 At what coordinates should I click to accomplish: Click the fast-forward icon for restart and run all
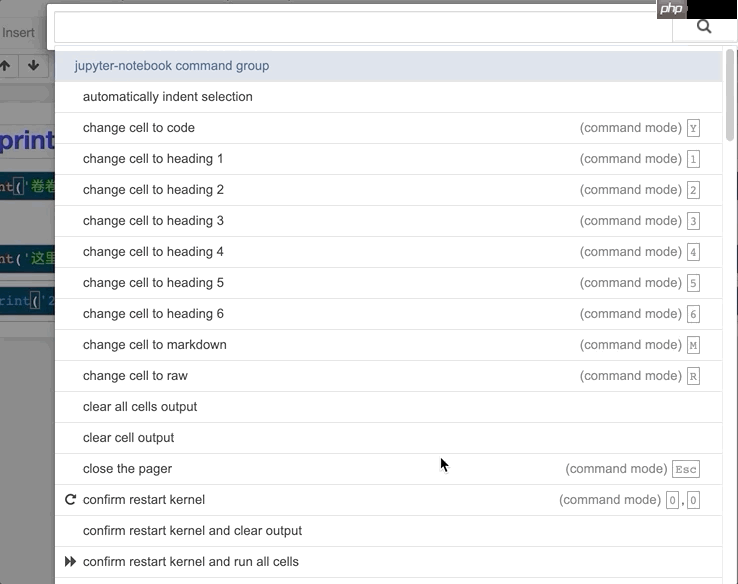tap(70, 562)
